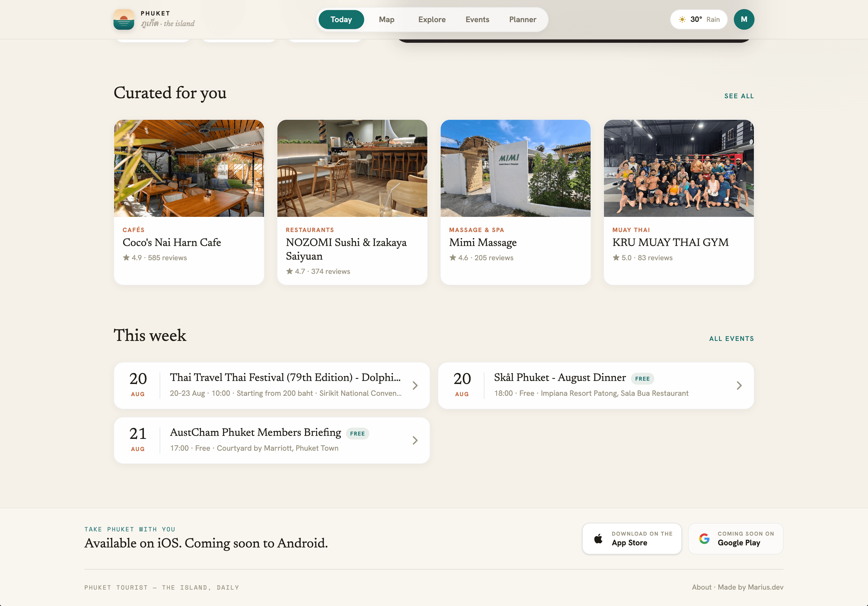Viewport: 868px width, 606px height.
Task: Click the Mimi Massage title
Action: 483,242
